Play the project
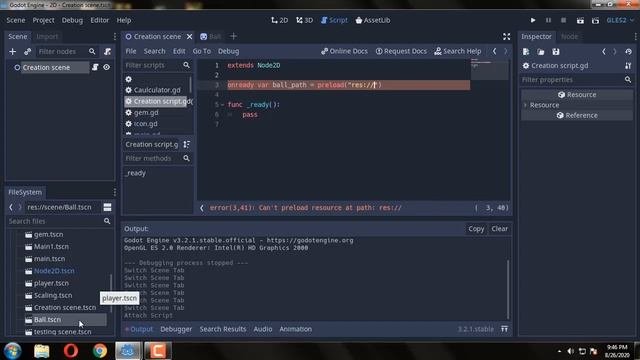 pyautogui.click(x=533, y=20)
